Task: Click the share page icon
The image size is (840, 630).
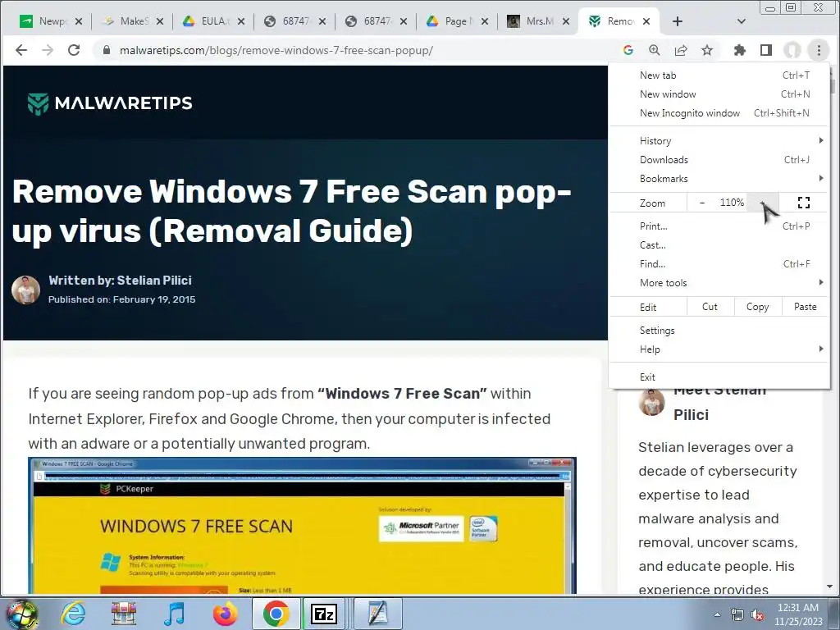Action: 681,50
